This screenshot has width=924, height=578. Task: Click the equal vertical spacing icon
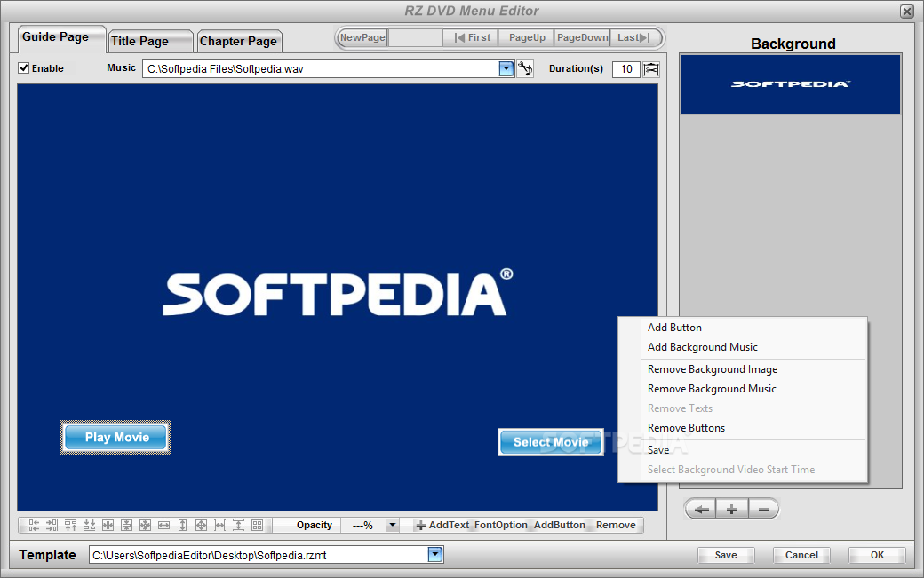[x=239, y=525]
